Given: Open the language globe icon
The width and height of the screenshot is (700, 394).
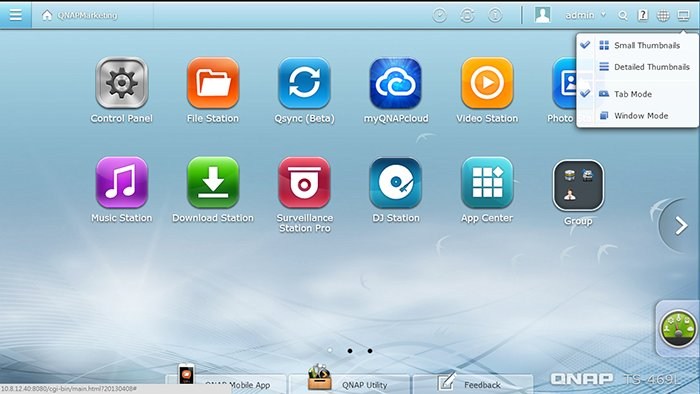Looking at the screenshot, I should [x=663, y=16].
